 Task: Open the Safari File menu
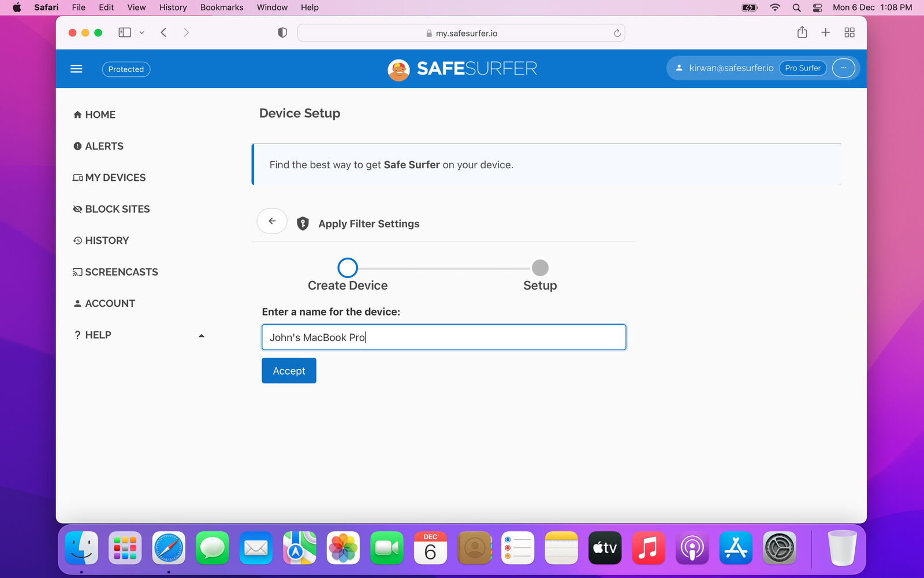coord(79,8)
